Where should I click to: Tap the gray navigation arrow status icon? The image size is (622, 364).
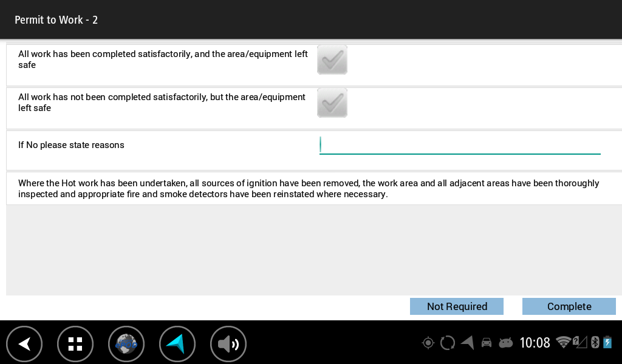(467, 343)
